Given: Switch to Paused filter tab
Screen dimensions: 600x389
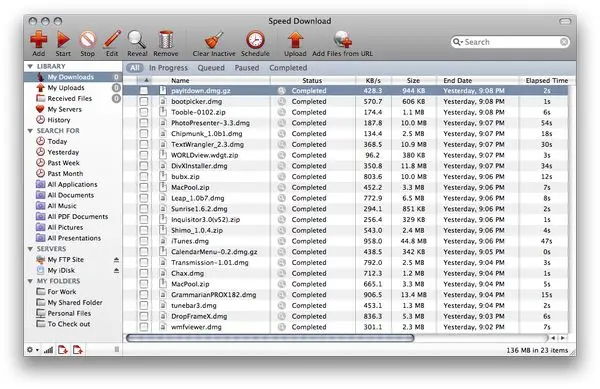Looking at the screenshot, I should pos(247,68).
